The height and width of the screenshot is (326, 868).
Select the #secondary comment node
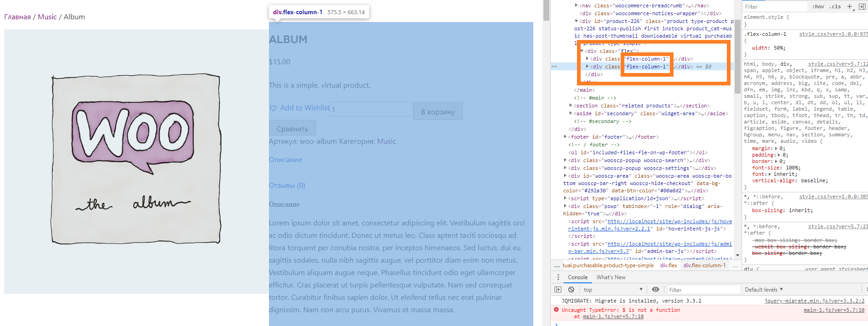pos(602,121)
